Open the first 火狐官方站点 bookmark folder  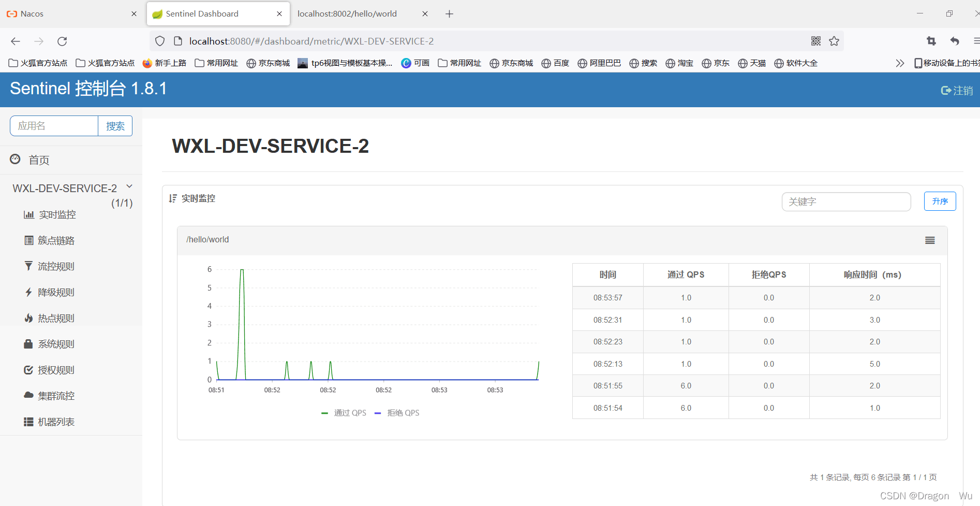coord(38,63)
